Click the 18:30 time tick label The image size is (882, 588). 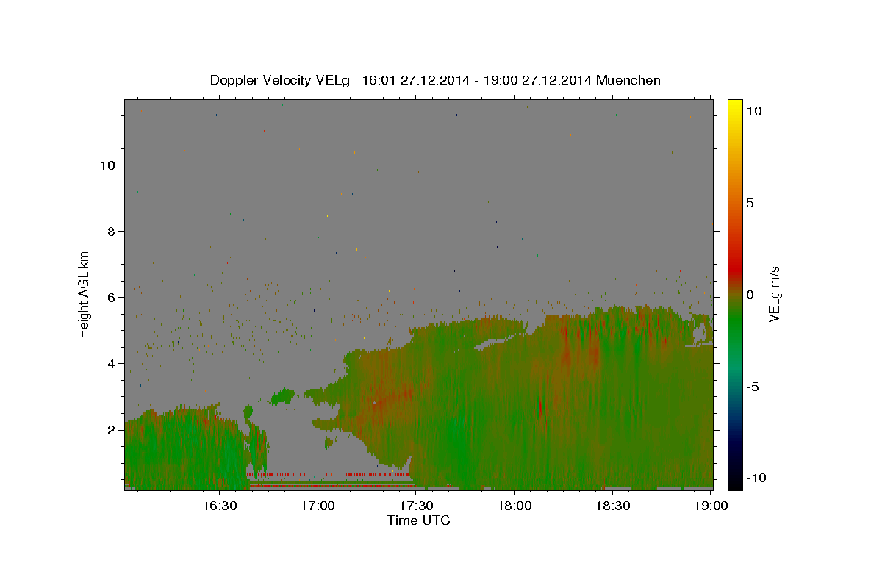[612, 506]
